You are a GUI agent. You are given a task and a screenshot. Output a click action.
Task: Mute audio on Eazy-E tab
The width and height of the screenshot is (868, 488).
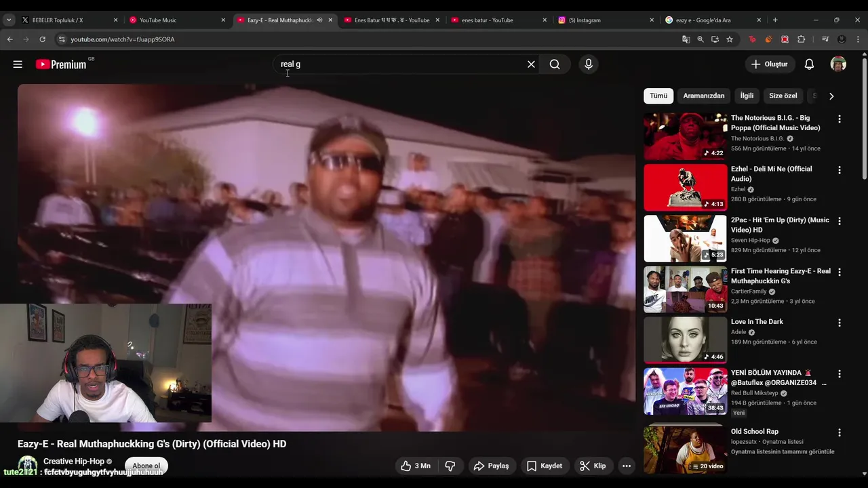[319, 20]
